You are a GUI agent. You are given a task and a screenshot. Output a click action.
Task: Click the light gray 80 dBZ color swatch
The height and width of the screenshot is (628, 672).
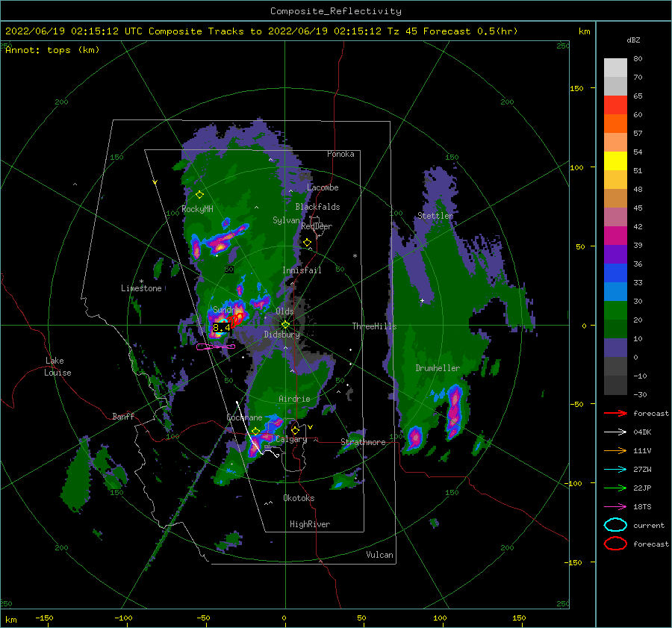tap(615, 67)
